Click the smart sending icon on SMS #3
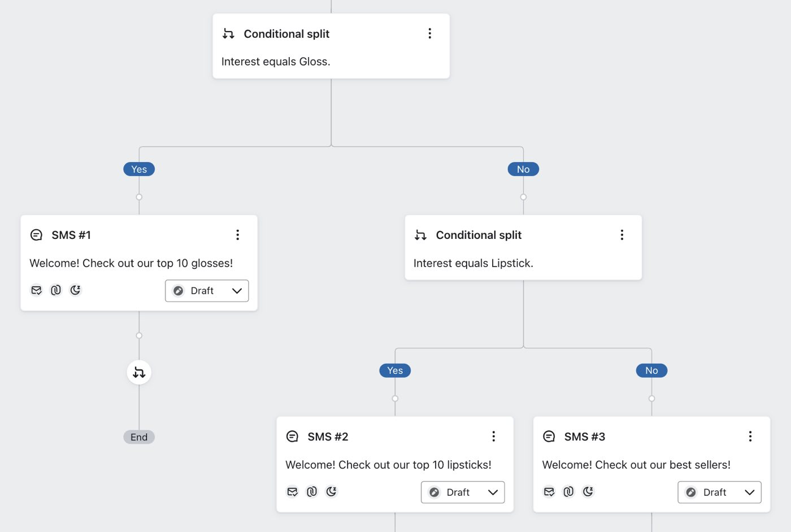This screenshot has width=791, height=532. pyautogui.click(x=588, y=491)
